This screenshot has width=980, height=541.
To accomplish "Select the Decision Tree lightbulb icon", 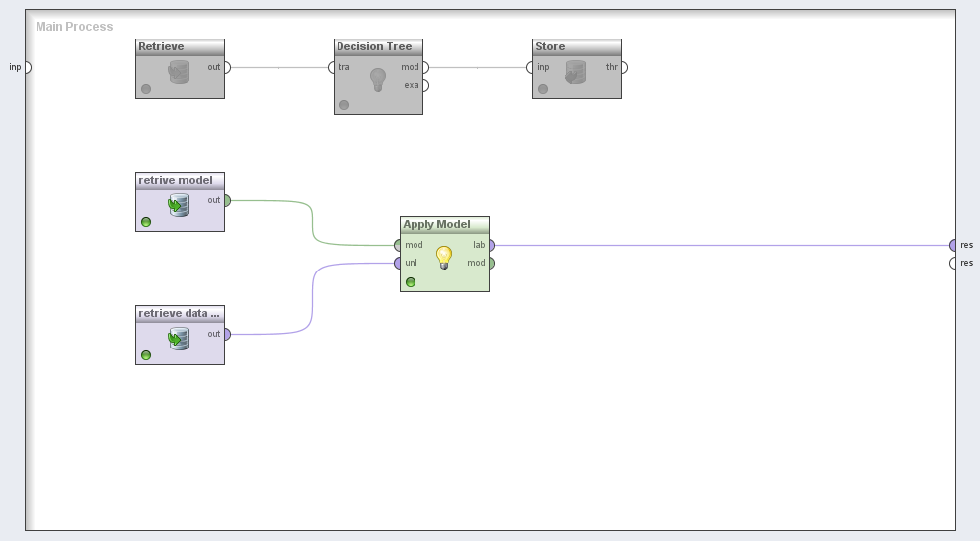I will point(377,80).
